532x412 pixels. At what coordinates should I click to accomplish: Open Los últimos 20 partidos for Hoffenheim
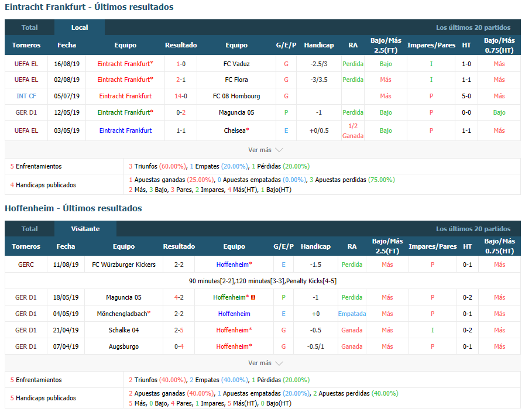pos(473,229)
